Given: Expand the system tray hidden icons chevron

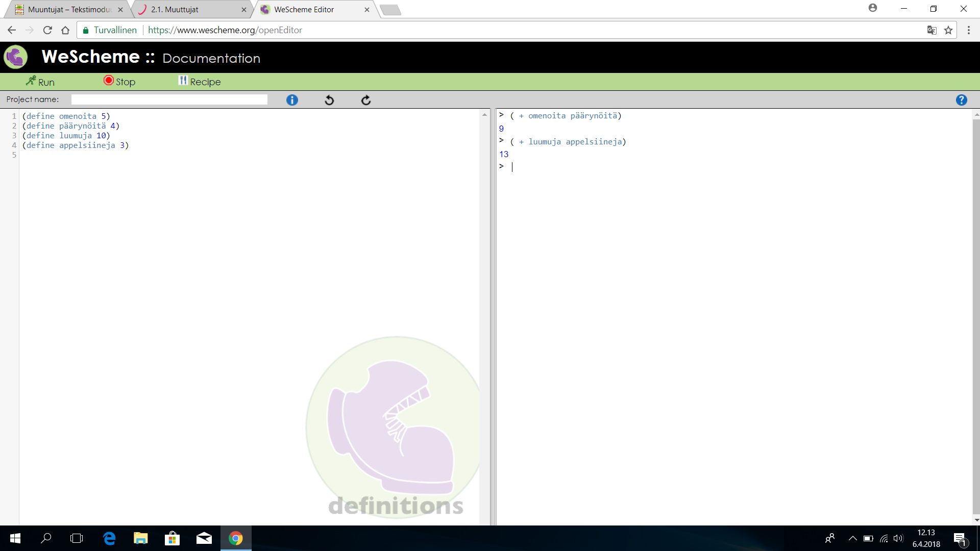Looking at the screenshot, I should (x=852, y=538).
